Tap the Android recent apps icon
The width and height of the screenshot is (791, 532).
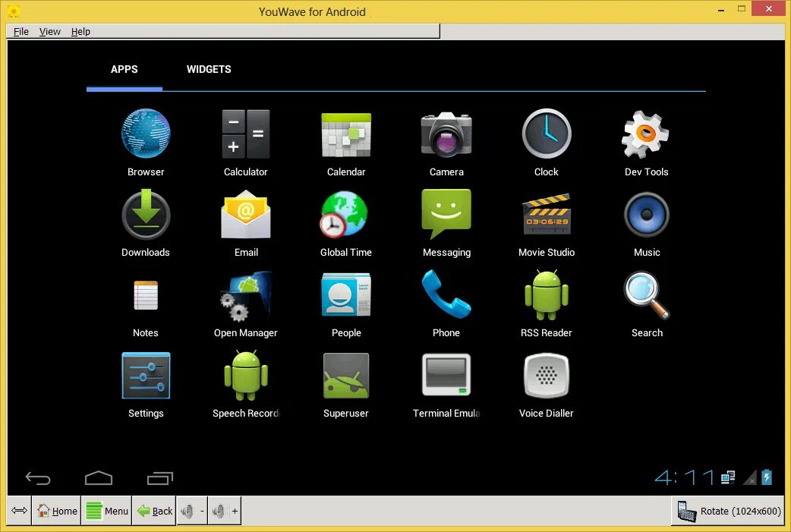coord(160,478)
